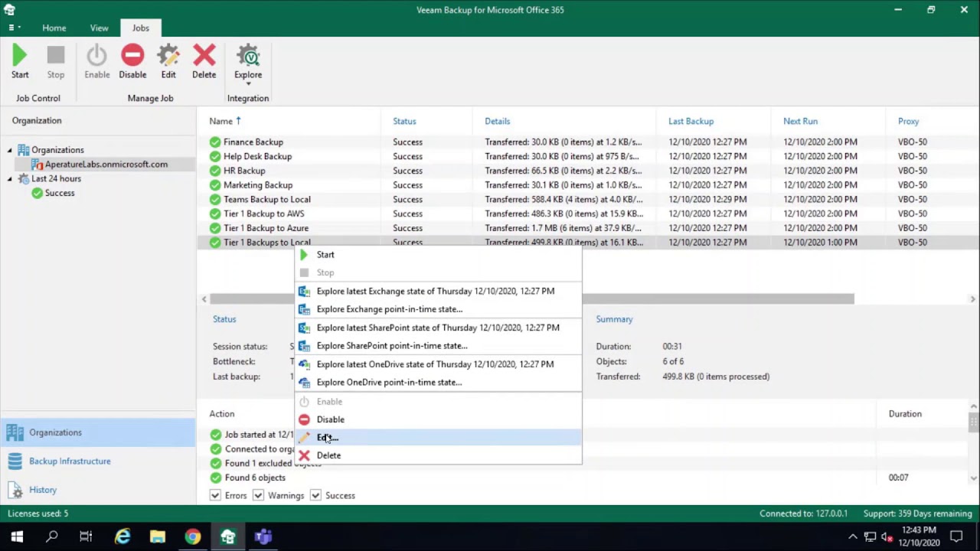Start the job from the ribbon
Viewport: 980px width, 551px height.
20,62
